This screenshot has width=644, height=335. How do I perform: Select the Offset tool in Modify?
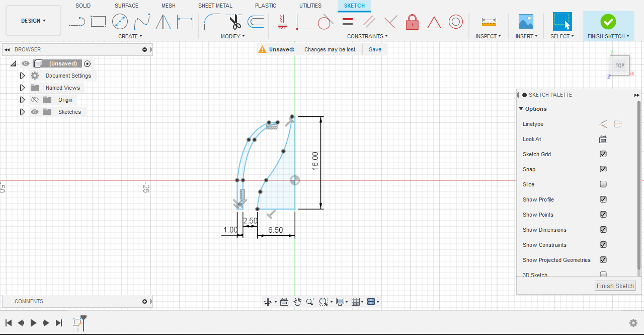256,22
